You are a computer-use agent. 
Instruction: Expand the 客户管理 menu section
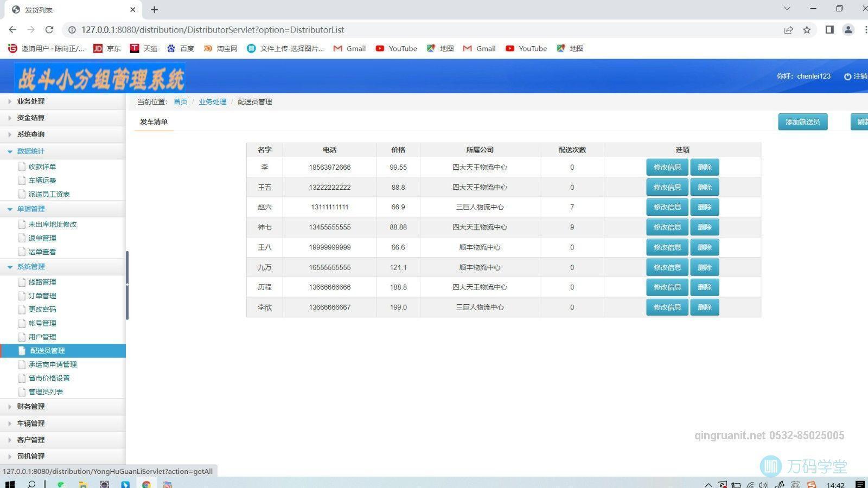[62, 440]
